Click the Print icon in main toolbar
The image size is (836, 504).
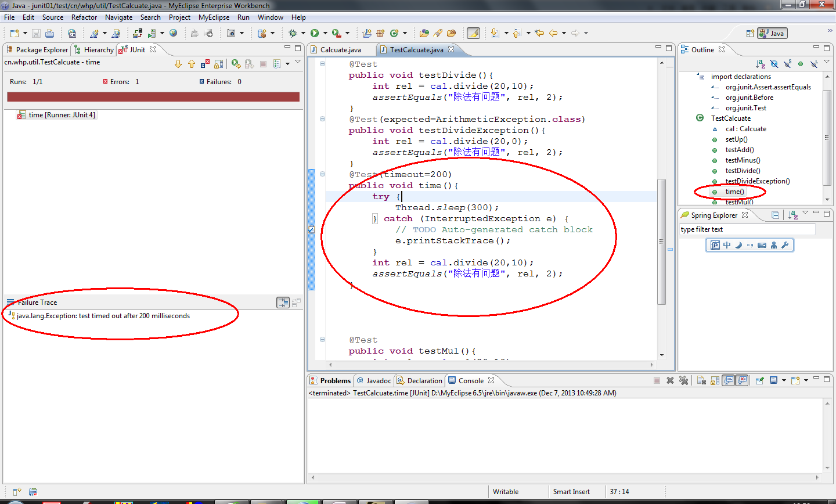click(x=49, y=33)
